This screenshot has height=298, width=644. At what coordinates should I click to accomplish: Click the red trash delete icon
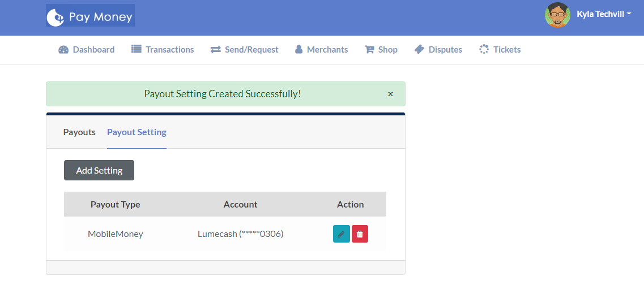pyautogui.click(x=360, y=234)
